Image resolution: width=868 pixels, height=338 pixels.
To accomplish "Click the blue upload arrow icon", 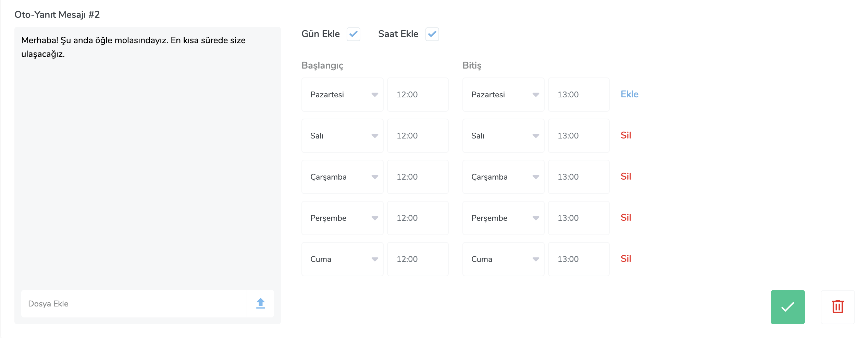I will pyautogui.click(x=261, y=304).
